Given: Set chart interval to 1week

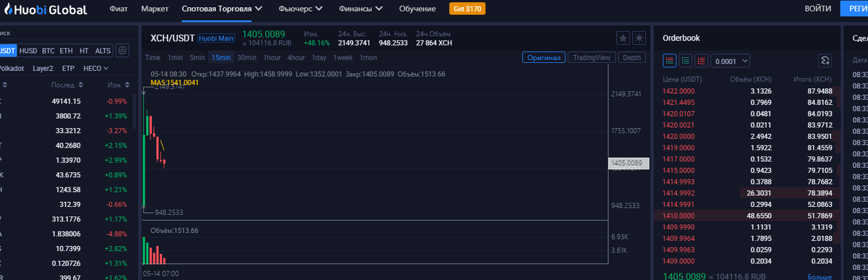Looking at the screenshot, I should [343, 57].
